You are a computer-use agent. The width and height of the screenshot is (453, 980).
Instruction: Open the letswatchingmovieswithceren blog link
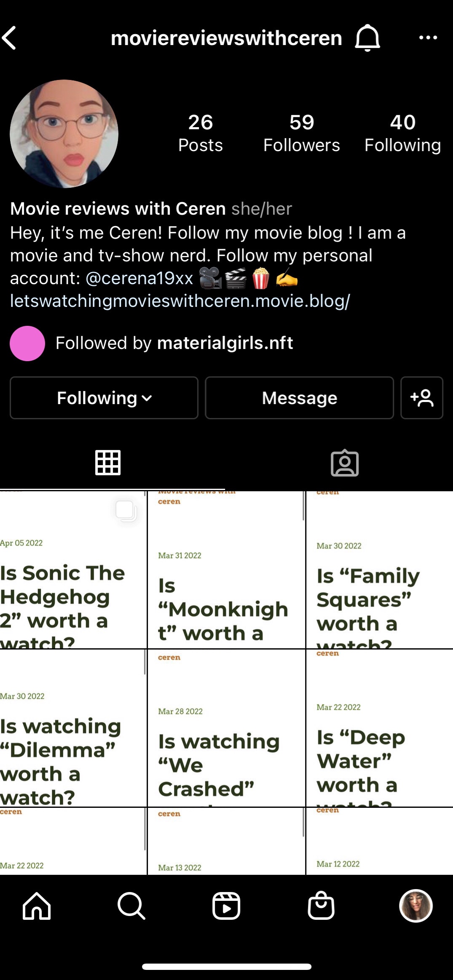(x=180, y=301)
